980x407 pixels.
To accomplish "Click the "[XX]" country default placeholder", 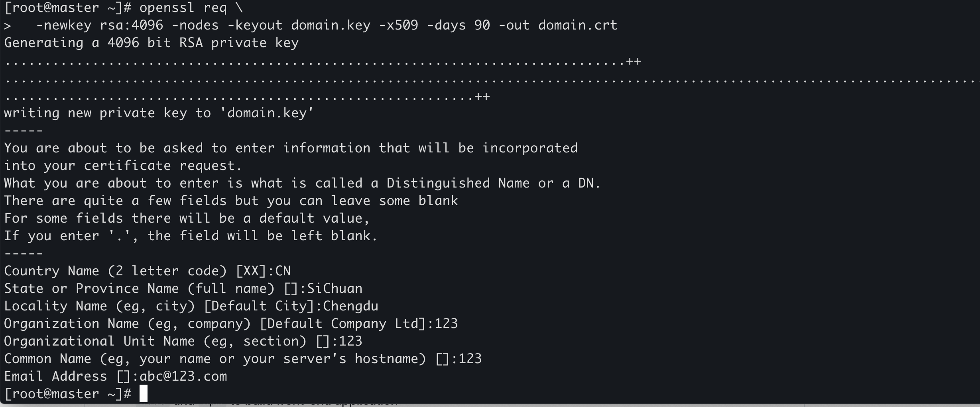I will click(251, 271).
